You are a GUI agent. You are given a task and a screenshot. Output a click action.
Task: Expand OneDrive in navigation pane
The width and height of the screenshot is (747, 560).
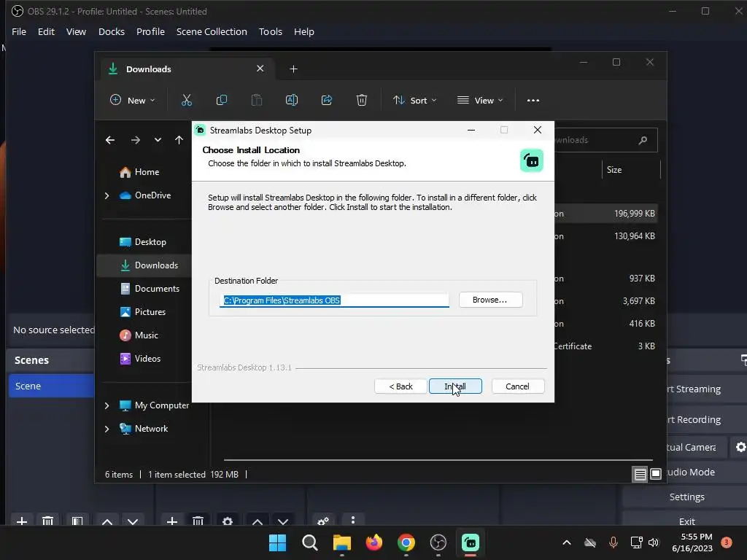[107, 195]
